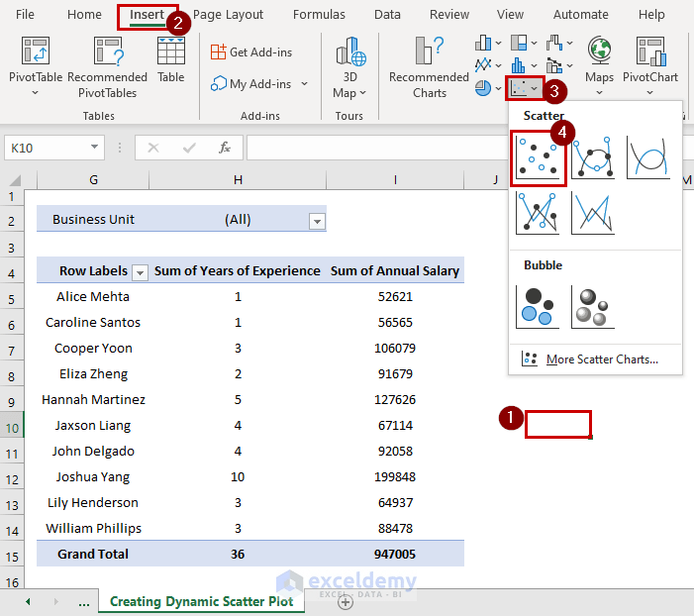This screenshot has height=616, width=694.
Task: Switch to the Insert tab
Action: 147,16
